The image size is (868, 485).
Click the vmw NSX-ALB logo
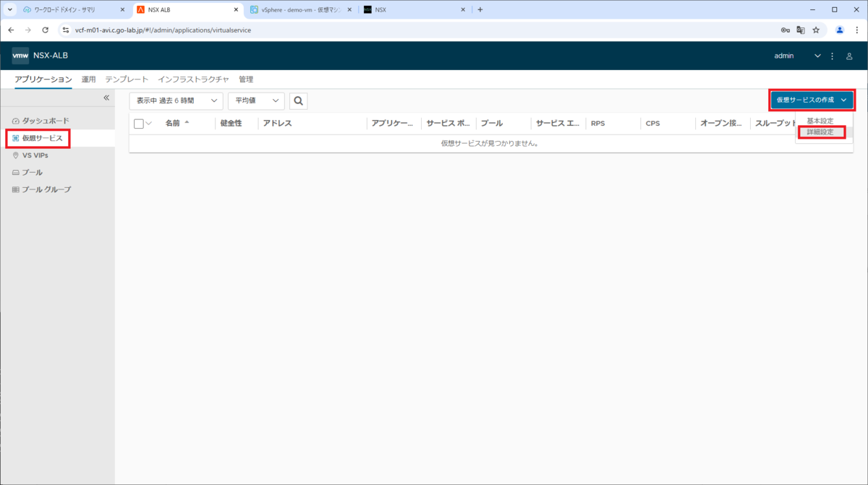[40, 56]
